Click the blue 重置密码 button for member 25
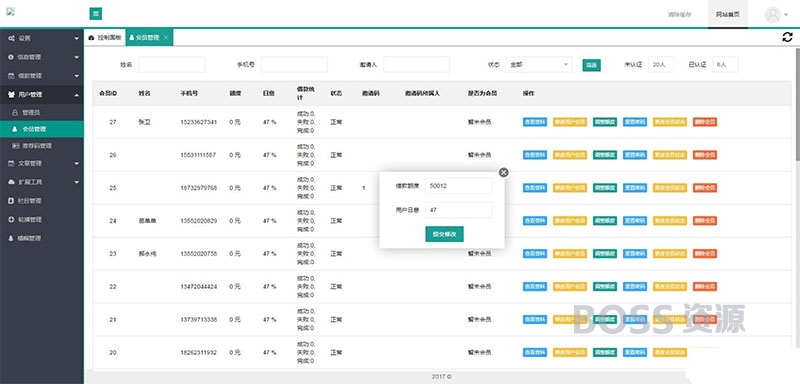800x384 pixels. pyautogui.click(x=635, y=188)
